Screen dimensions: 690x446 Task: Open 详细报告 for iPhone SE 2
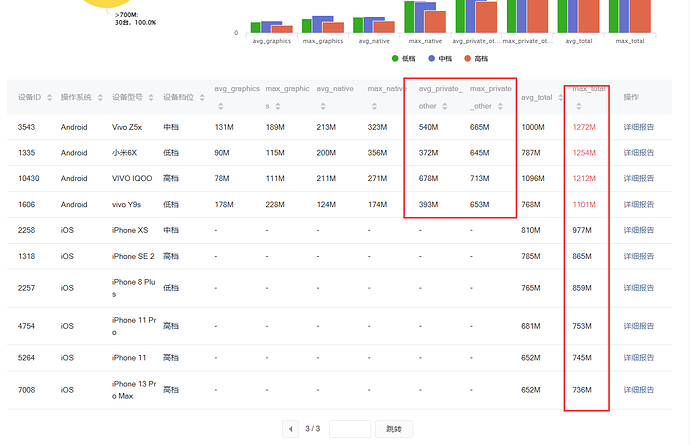tap(639, 256)
